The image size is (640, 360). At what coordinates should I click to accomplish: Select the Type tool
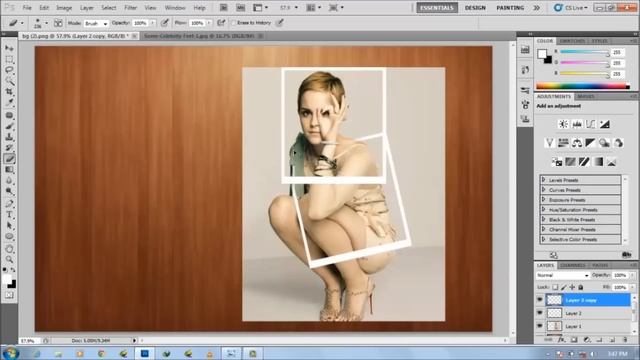[9, 215]
